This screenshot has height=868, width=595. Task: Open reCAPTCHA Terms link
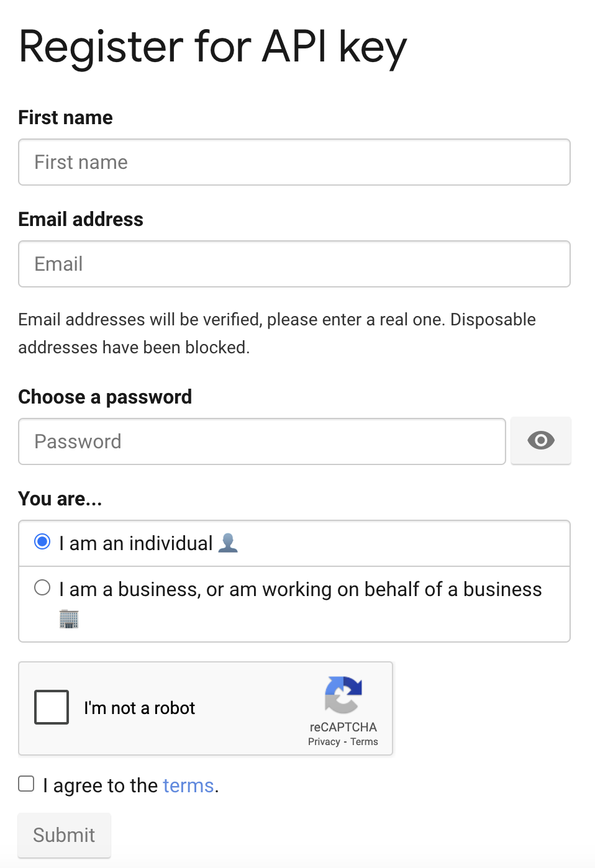pos(364,742)
